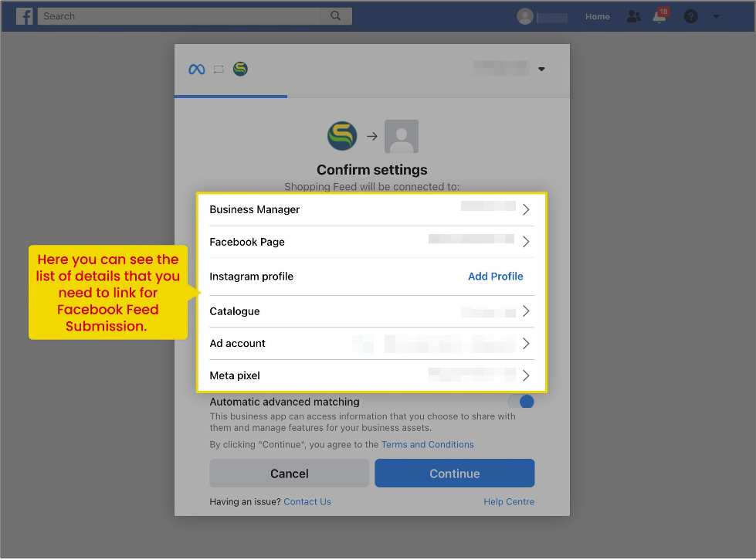Click the Automatic advanced matching label

(284, 402)
